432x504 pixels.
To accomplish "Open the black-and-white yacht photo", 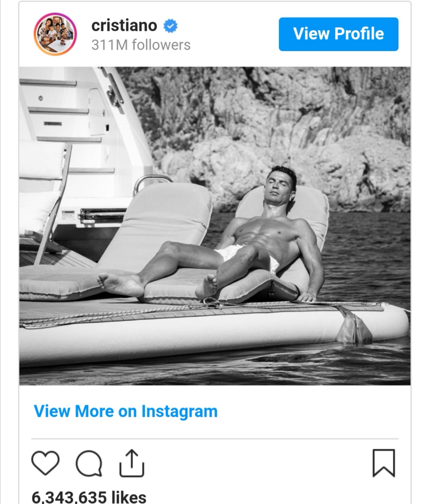I will (x=215, y=226).
